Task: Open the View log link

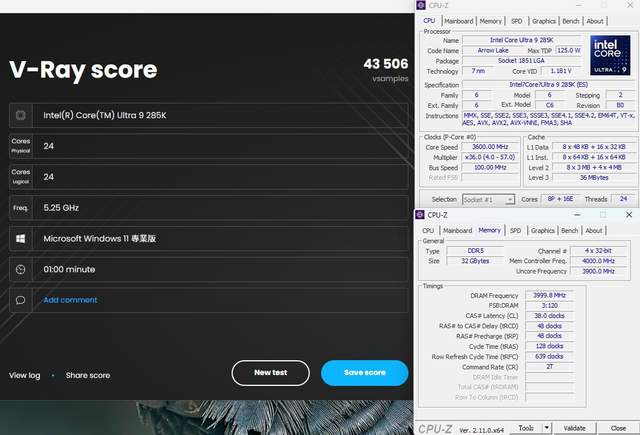Action: tap(24, 375)
